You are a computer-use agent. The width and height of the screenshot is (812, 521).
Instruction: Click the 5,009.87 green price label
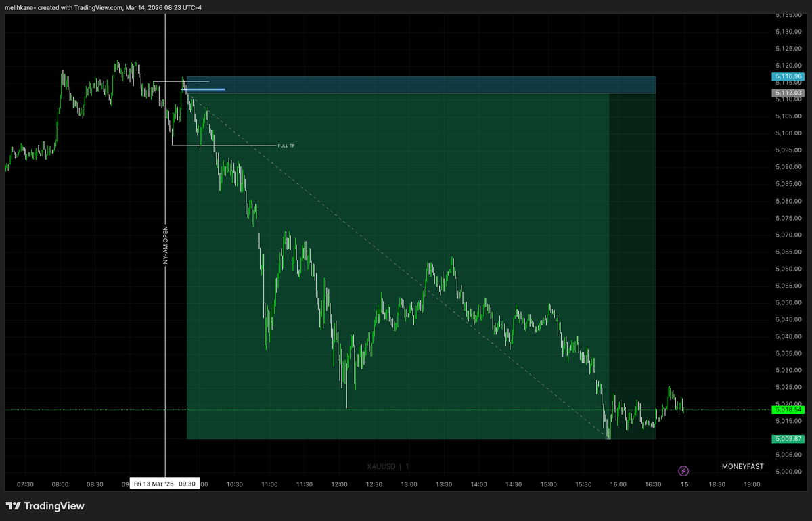tap(789, 439)
